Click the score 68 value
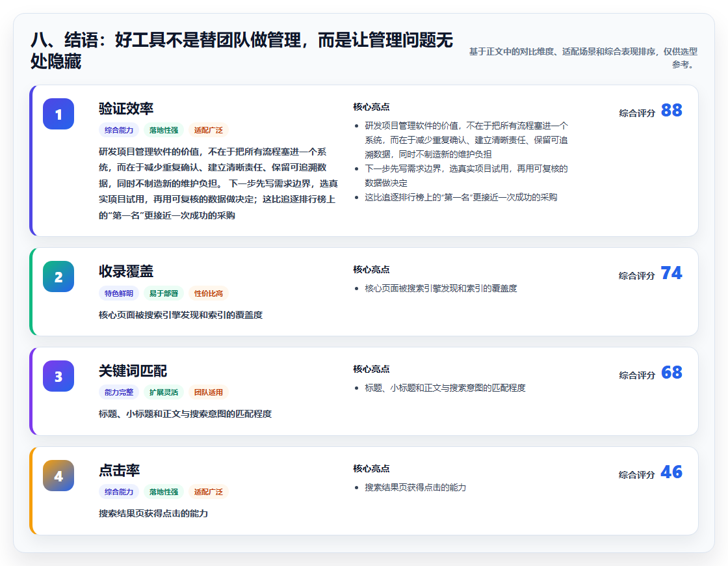 point(671,372)
